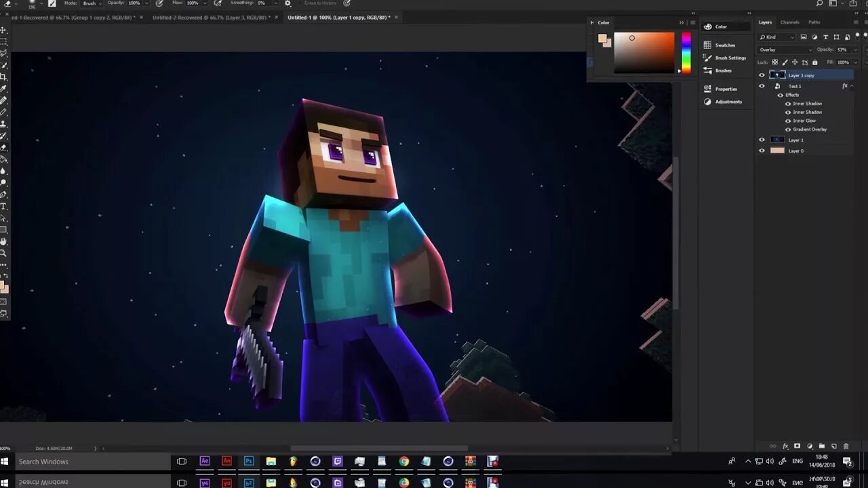Click the color picker field

[x=644, y=53]
